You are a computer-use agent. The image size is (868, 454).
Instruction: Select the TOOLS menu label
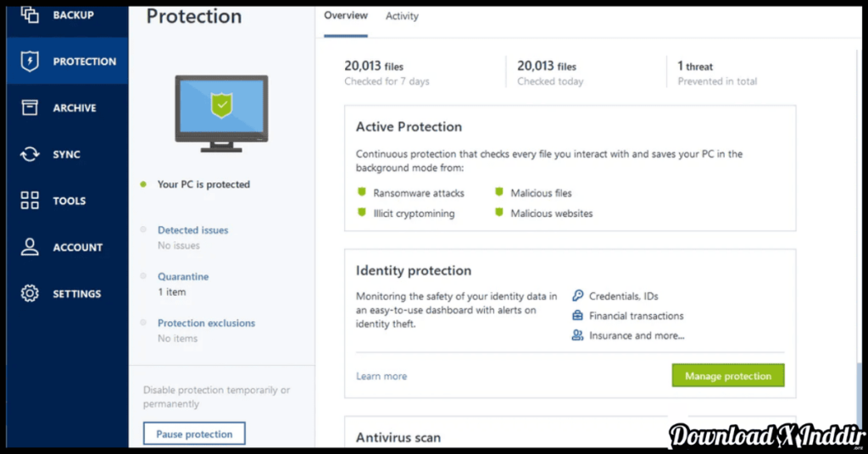pos(70,201)
